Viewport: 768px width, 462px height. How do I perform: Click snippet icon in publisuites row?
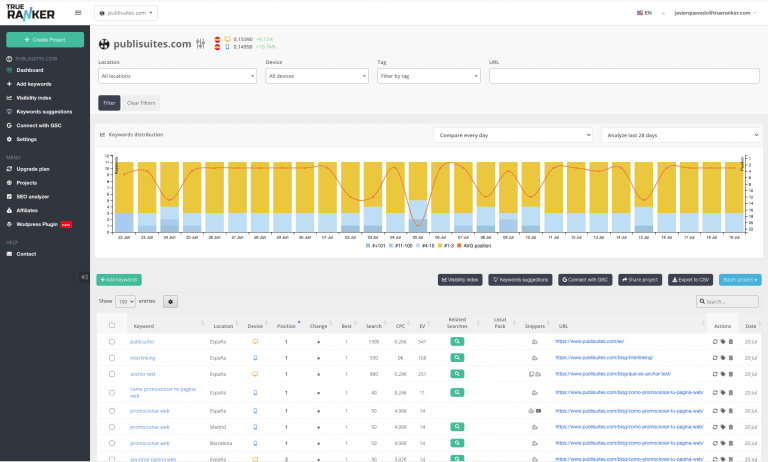point(535,342)
